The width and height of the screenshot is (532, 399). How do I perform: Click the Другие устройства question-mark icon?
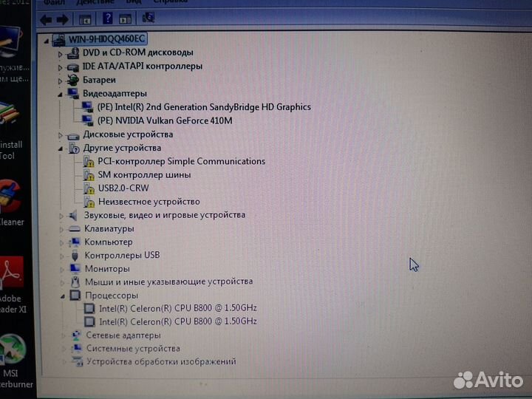click(74, 148)
